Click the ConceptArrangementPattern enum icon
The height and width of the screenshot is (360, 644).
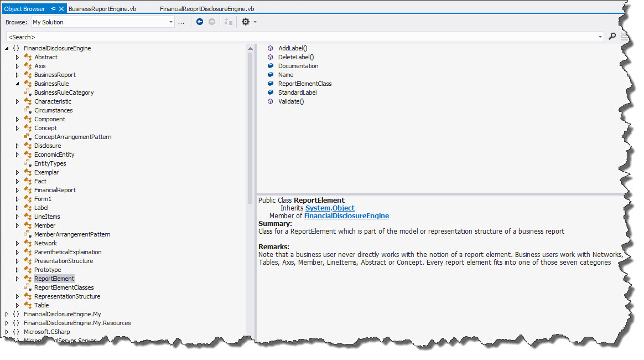(28, 137)
